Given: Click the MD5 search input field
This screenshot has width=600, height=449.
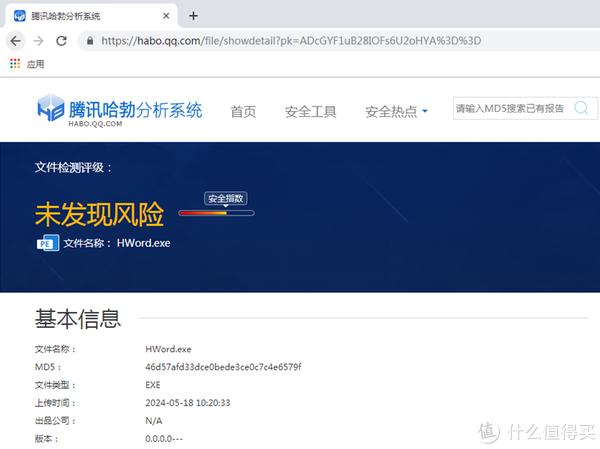Looking at the screenshot, I should 513,109.
